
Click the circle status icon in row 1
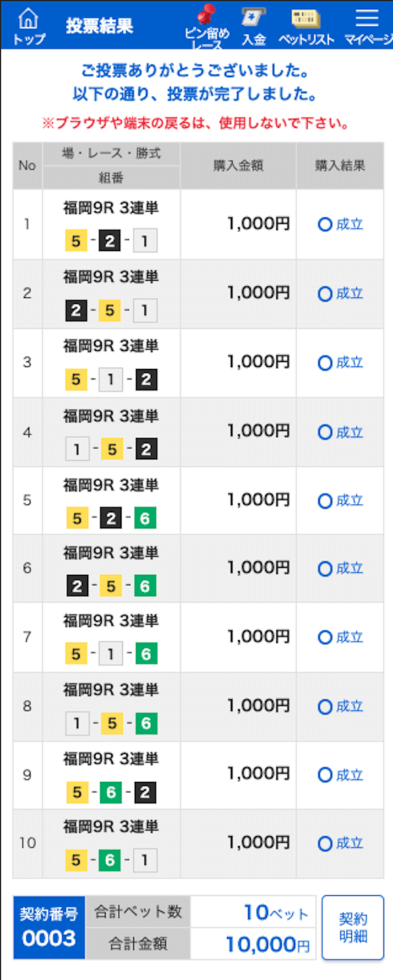[x=325, y=224]
